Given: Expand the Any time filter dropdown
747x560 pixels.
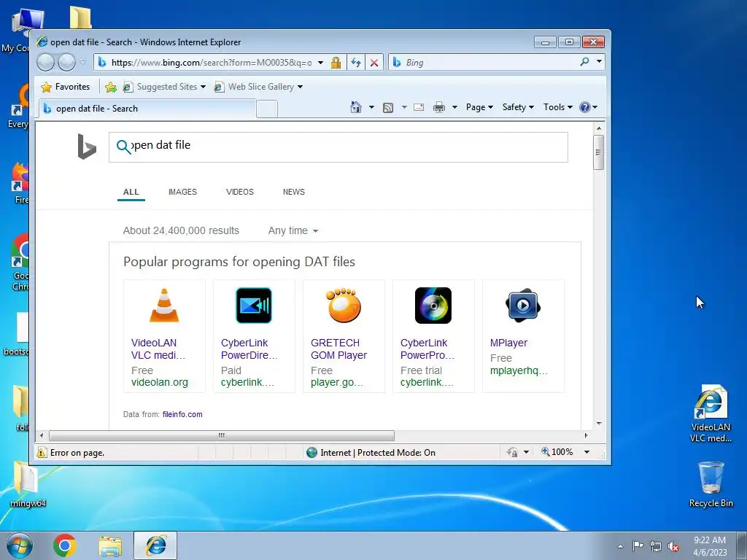Looking at the screenshot, I should [x=293, y=231].
